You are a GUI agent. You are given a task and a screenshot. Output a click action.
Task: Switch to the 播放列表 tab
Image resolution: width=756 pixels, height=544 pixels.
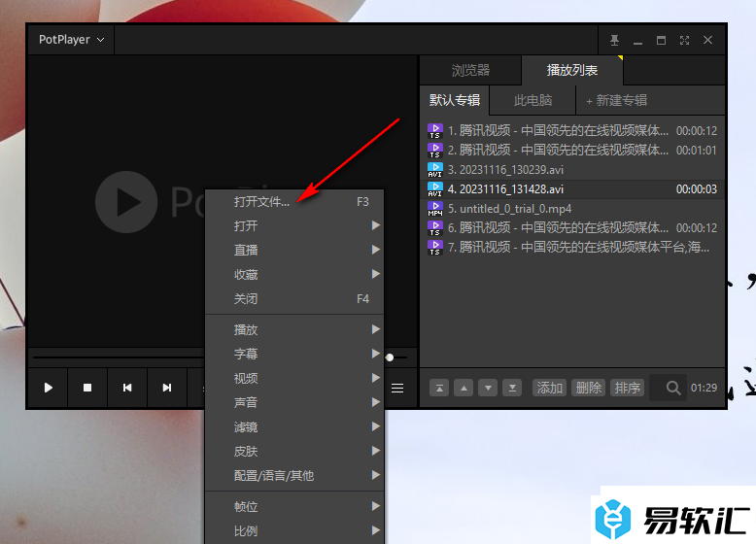pyautogui.click(x=572, y=70)
